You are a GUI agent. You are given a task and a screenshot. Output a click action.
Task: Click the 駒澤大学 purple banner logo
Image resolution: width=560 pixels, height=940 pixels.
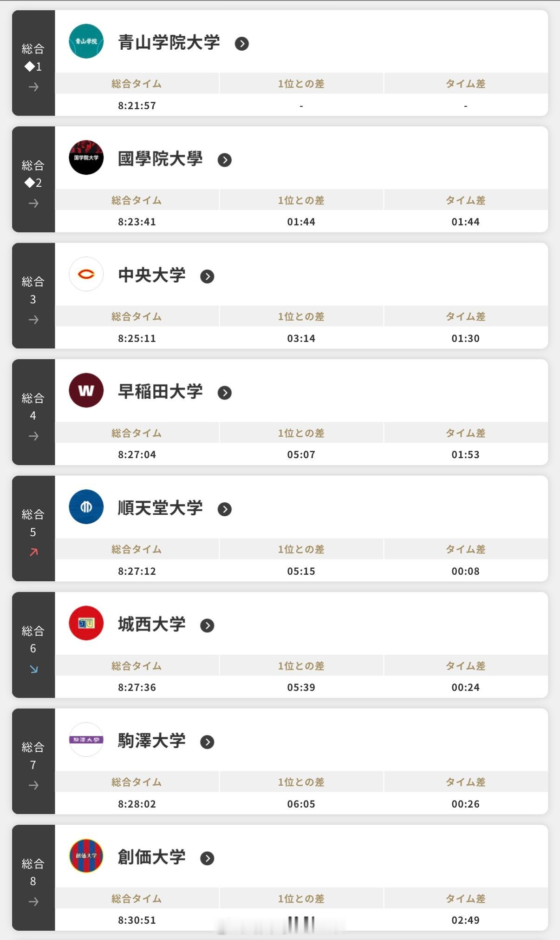click(x=86, y=740)
